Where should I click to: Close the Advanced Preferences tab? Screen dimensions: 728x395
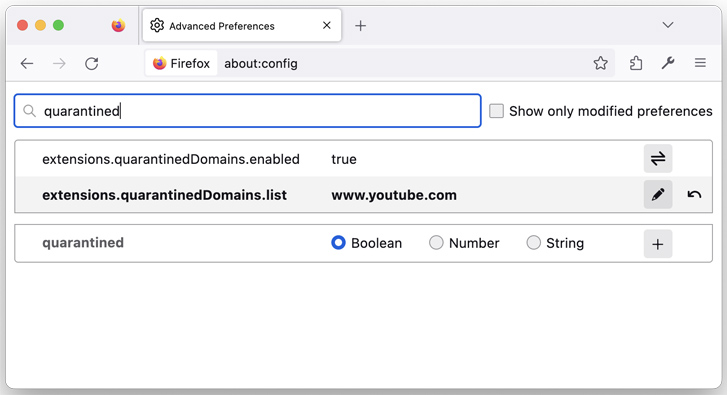coord(327,25)
